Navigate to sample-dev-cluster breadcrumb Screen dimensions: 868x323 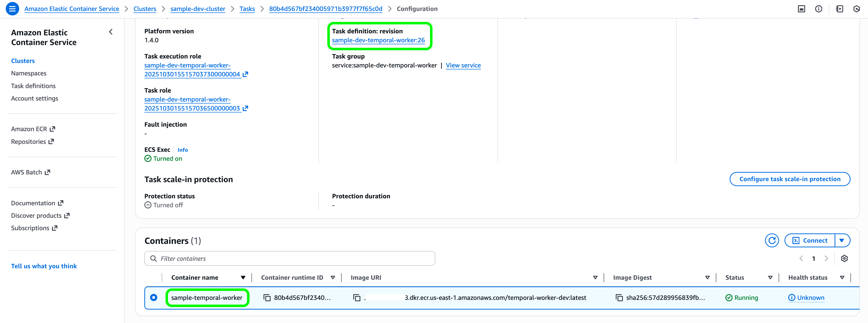(x=197, y=9)
